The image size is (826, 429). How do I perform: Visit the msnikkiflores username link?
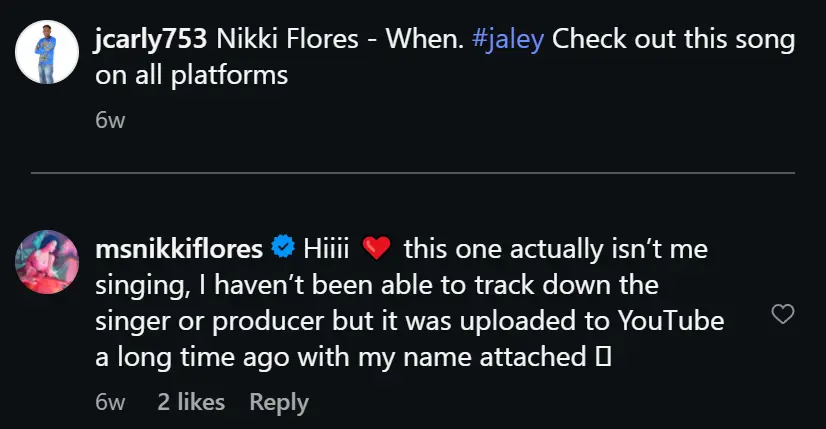179,249
